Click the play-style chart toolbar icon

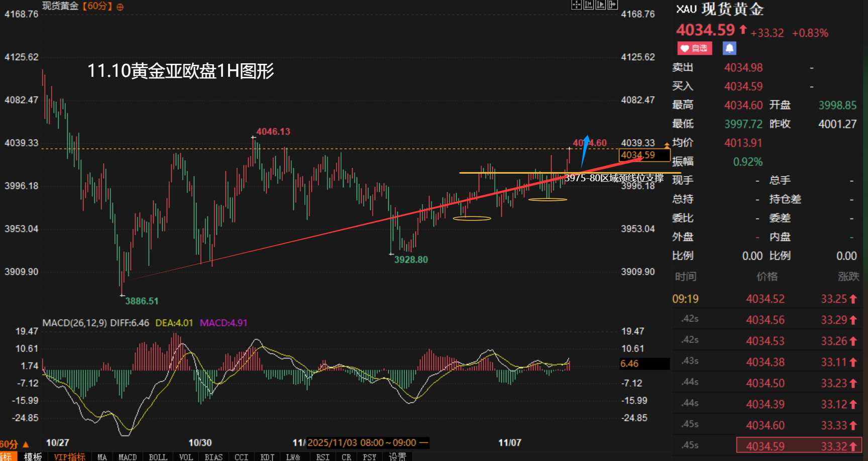(600, 5)
